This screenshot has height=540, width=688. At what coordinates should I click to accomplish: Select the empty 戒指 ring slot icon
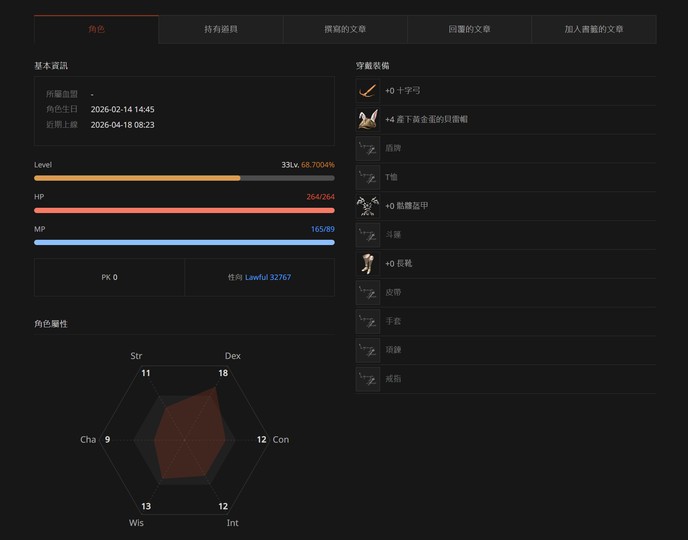367,380
